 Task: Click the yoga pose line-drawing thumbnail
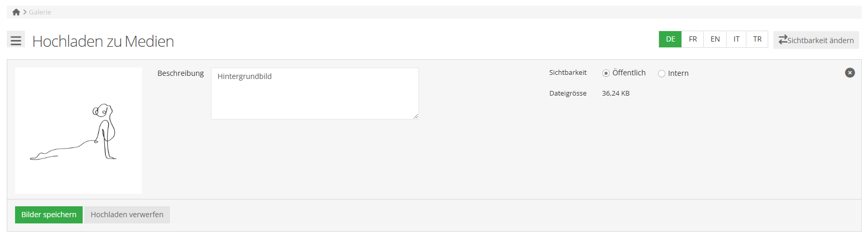(78, 130)
